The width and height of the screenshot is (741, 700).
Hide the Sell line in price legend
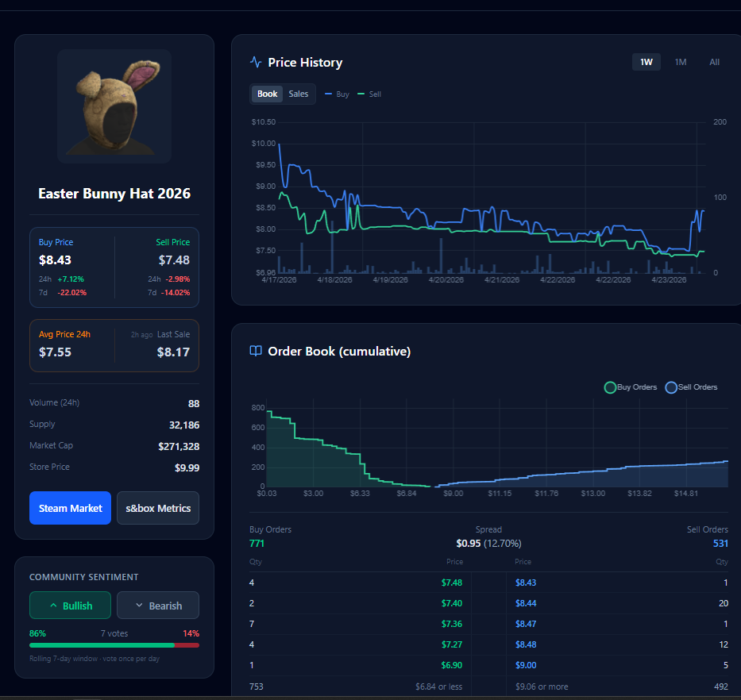click(x=369, y=94)
